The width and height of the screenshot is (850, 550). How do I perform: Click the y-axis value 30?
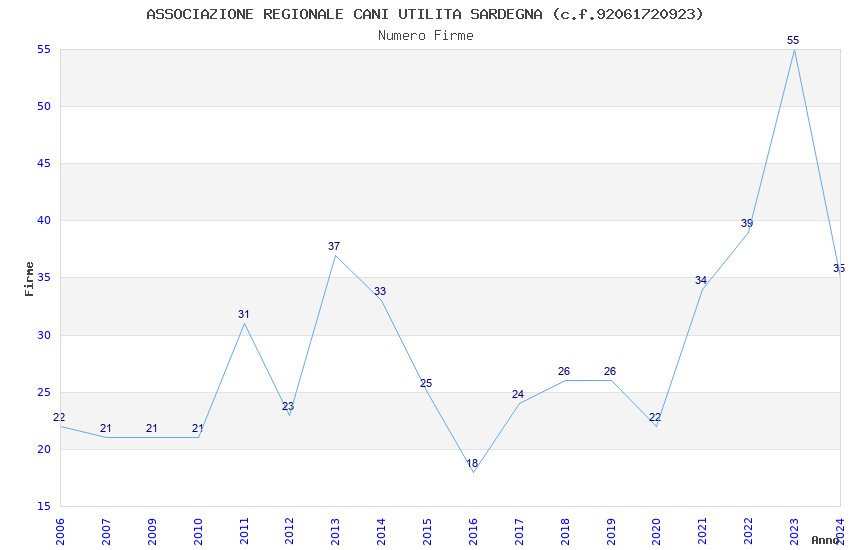44,335
